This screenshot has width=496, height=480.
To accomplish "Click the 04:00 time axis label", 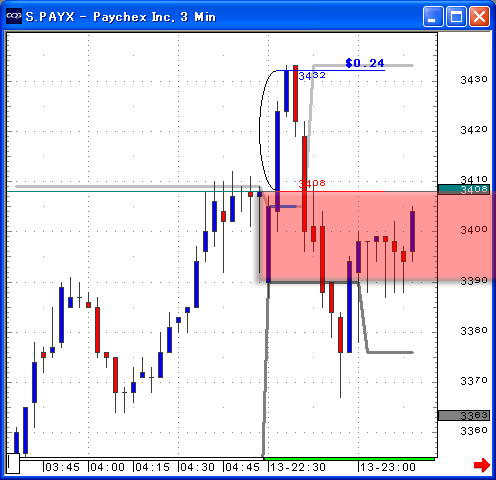I will click(107, 467).
